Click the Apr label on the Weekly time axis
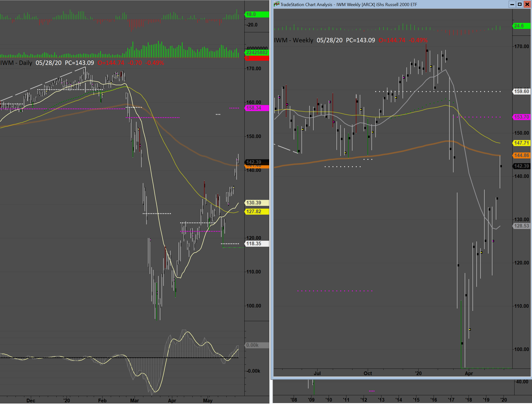 (469, 373)
